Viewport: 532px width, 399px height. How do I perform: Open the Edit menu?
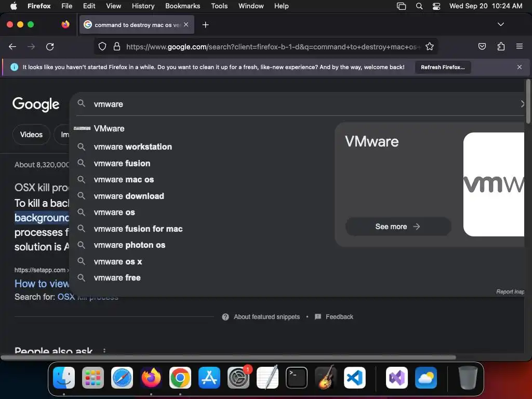point(89,6)
